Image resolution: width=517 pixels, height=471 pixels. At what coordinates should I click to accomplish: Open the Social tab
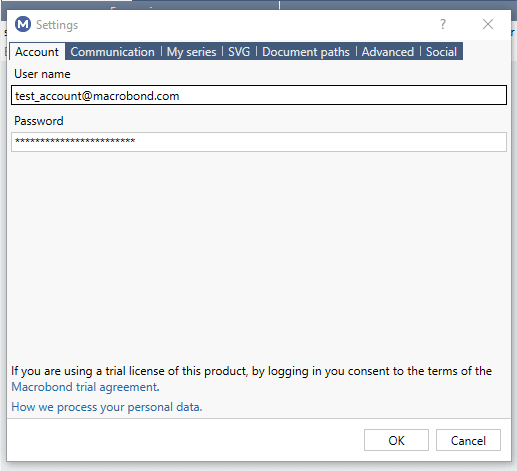tap(441, 52)
